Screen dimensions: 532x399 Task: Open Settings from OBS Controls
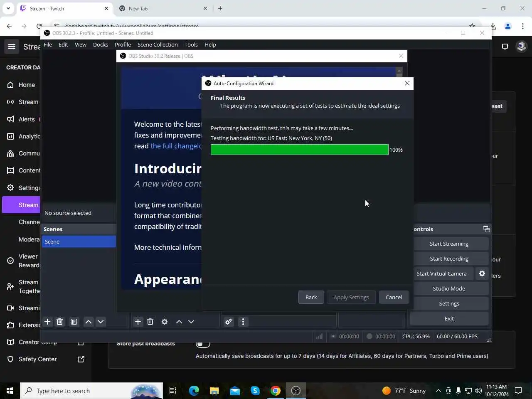click(449, 303)
